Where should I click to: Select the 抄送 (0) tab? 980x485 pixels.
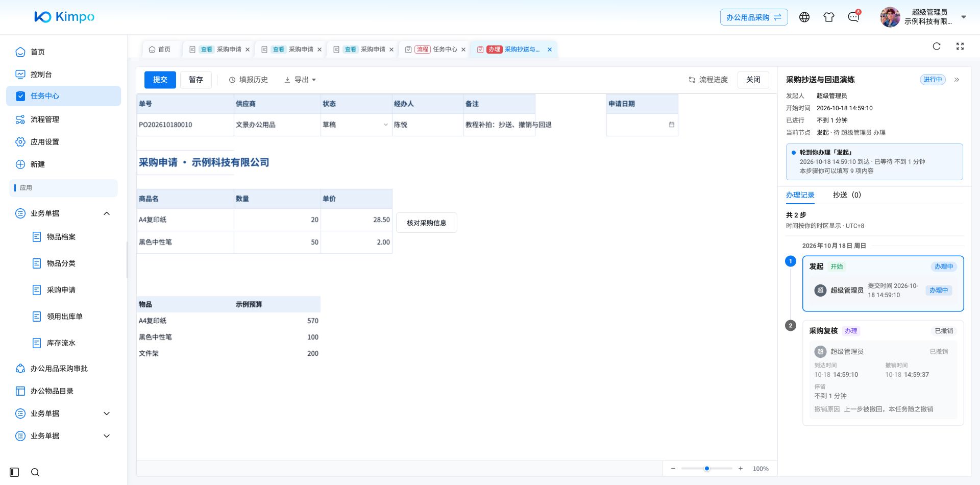click(847, 195)
